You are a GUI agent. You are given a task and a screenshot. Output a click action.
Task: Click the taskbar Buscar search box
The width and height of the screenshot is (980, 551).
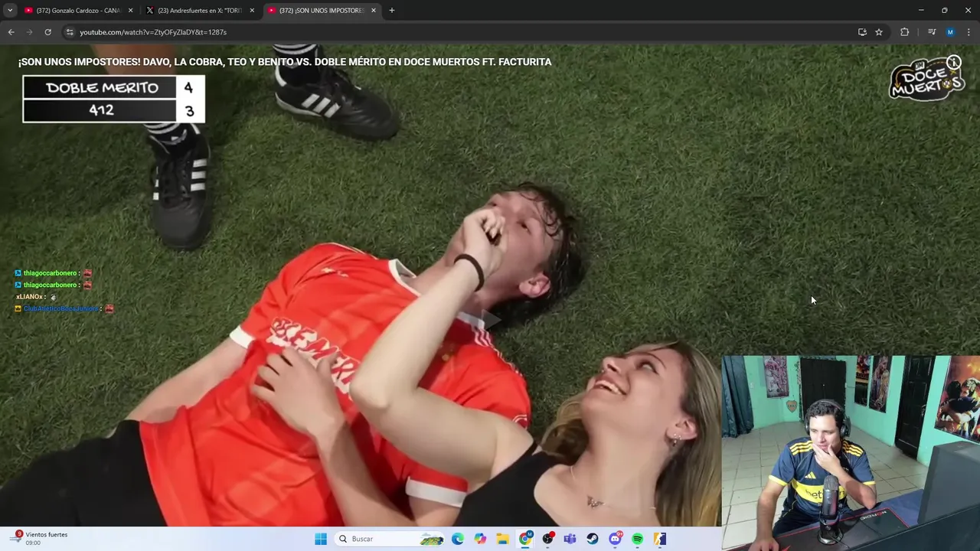pyautogui.click(x=390, y=539)
